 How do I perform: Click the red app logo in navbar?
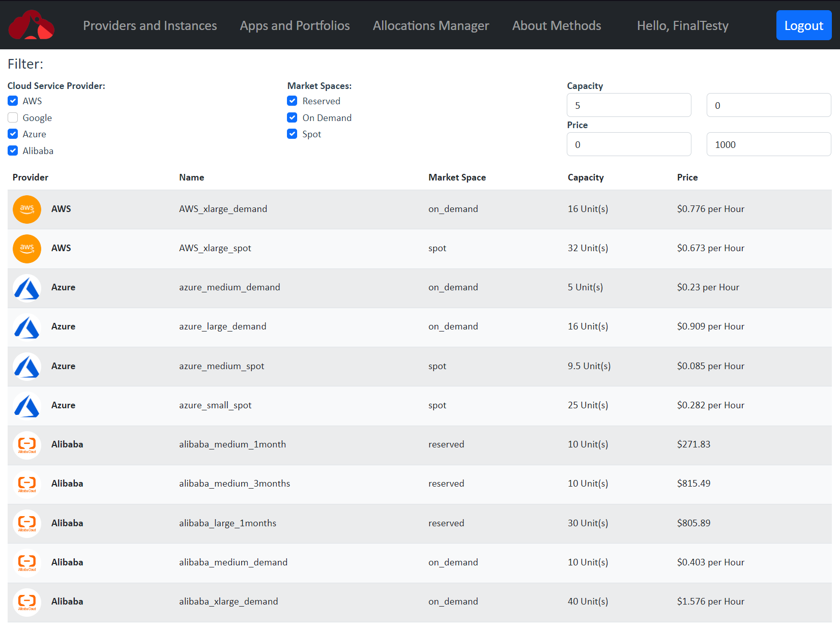coord(32,25)
